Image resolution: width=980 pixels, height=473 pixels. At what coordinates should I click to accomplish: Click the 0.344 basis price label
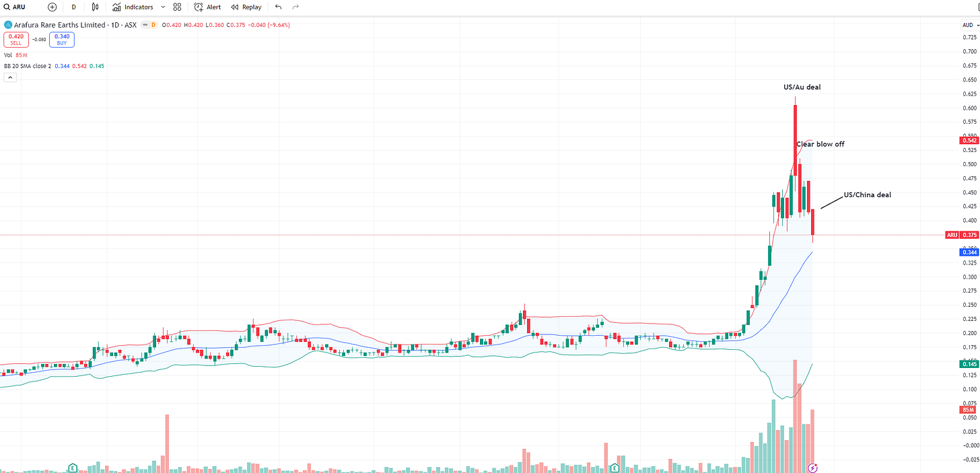coord(969,252)
